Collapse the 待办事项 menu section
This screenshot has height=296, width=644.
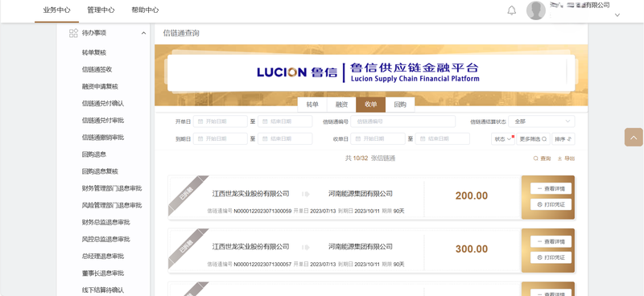(143, 33)
